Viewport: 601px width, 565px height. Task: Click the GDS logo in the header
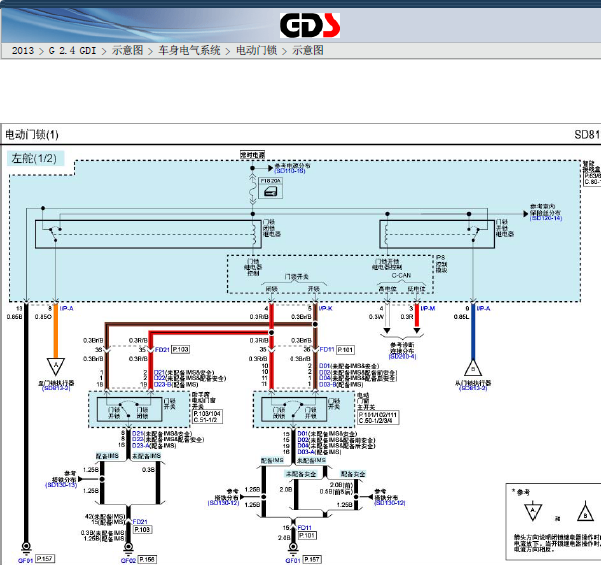click(310, 25)
